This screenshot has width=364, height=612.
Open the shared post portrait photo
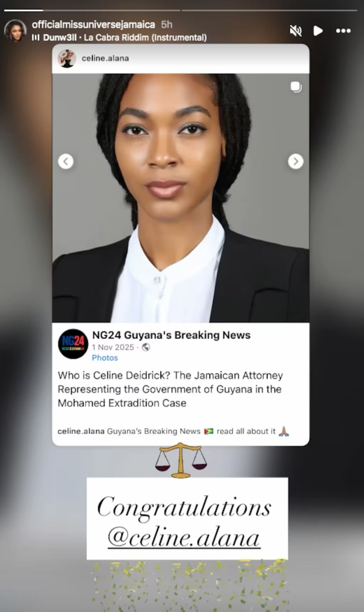(181, 198)
